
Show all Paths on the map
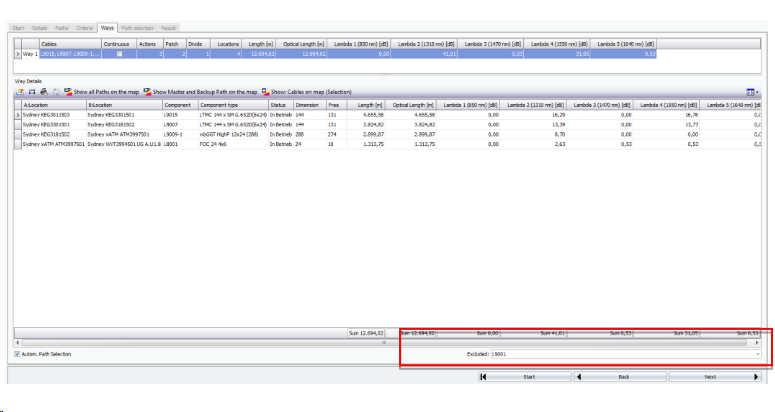pyautogui.click(x=101, y=92)
